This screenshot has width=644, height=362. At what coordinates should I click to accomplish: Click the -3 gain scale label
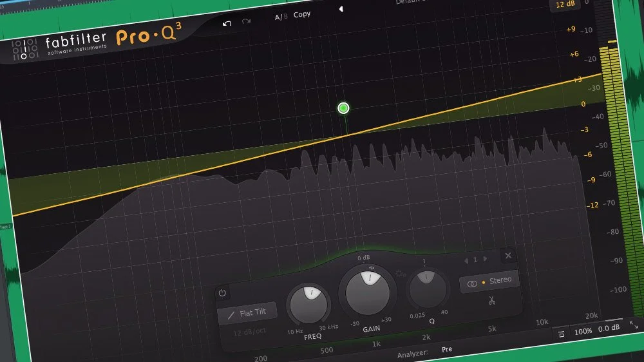click(x=585, y=129)
